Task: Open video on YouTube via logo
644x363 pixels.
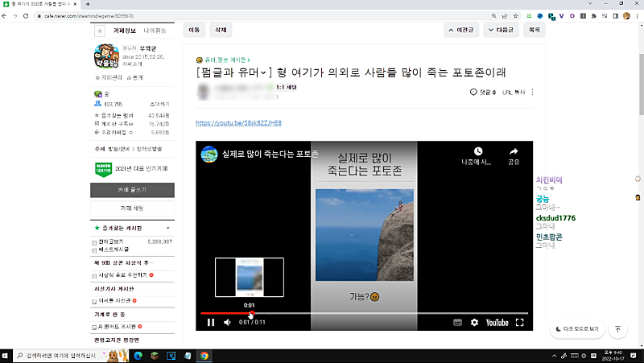Action: pyautogui.click(x=497, y=323)
